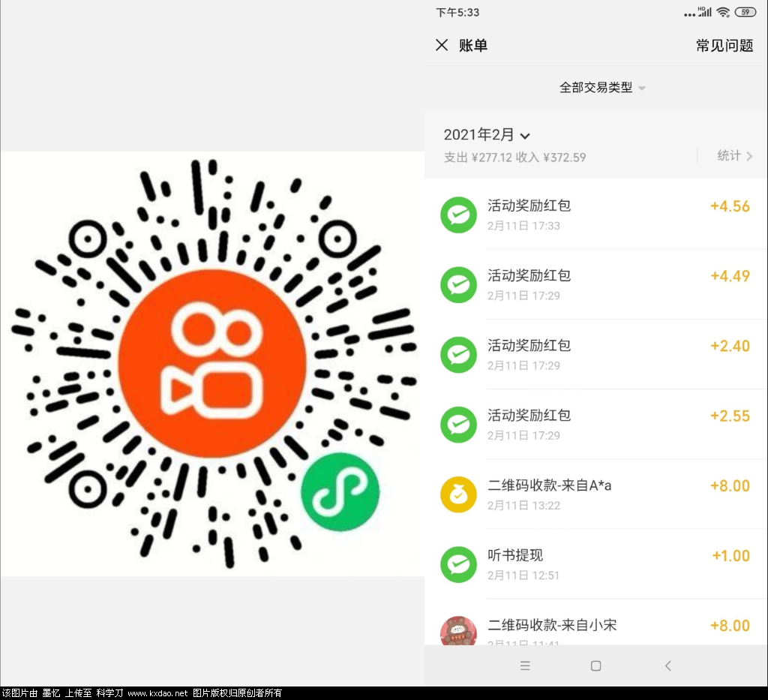
Task: Tap green WeChat icon beside +2.55 entry
Action: (x=458, y=425)
